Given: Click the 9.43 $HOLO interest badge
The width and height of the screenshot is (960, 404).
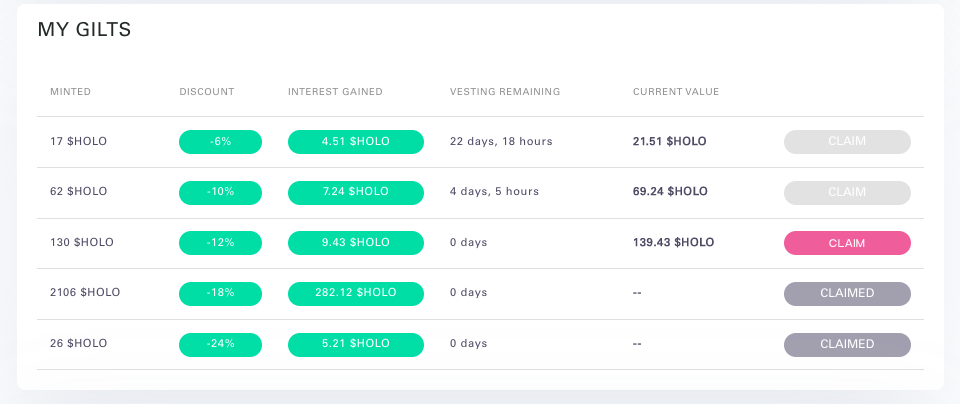Looking at the screenshot, I should click(355, 243).
